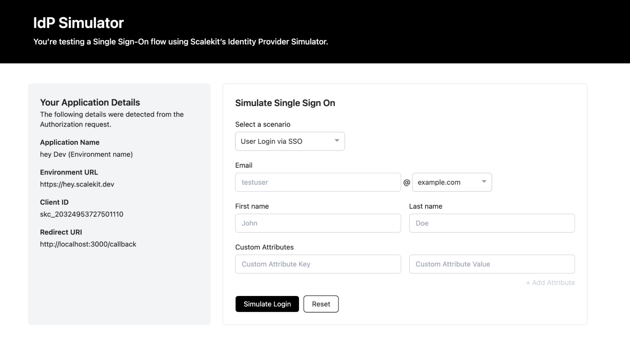Click the Environment URL hey.scalekit.dev text

click(77, 184)
